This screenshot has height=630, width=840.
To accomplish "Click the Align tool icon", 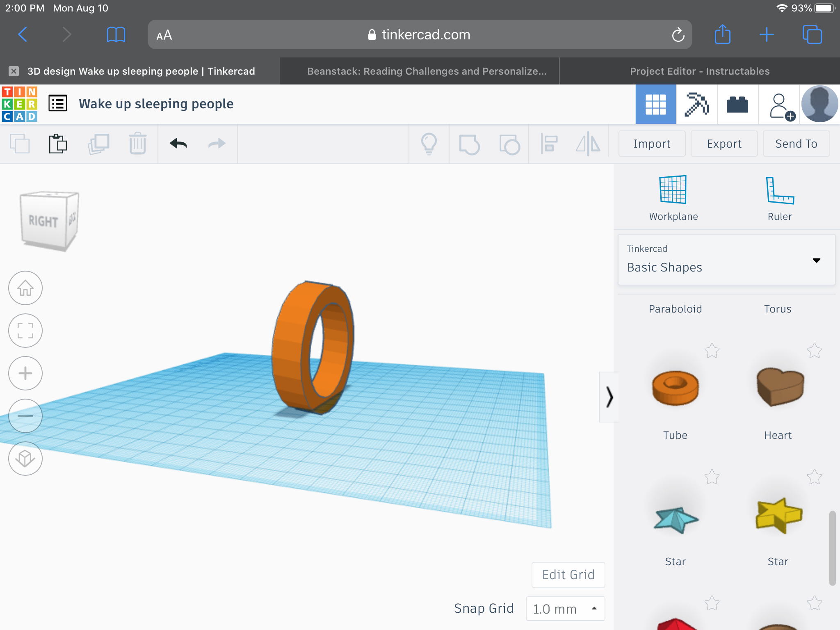I will point(549,144).
